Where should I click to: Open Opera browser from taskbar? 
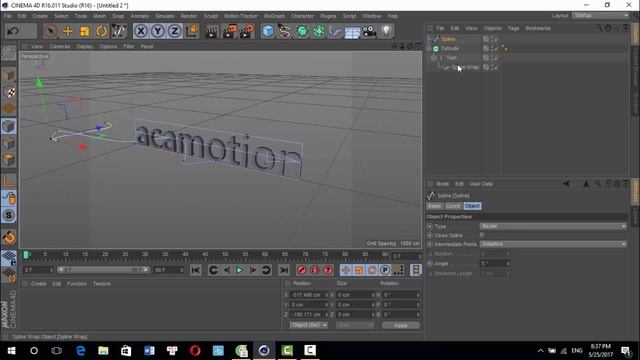[195, 351]
